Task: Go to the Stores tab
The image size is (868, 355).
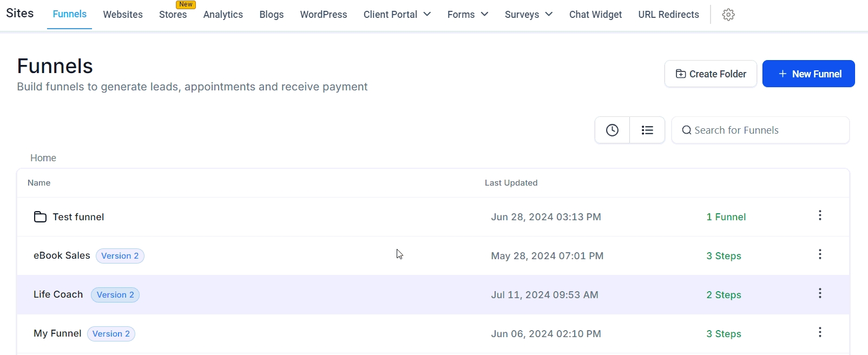Action: (x=173, y=15)
